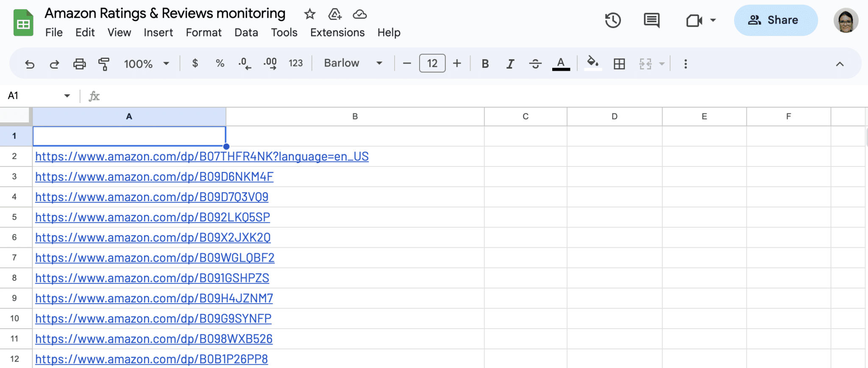Open the 100% zoom dropdown
The height and width of the screenshot is (368, 868).
pos(146,64)
